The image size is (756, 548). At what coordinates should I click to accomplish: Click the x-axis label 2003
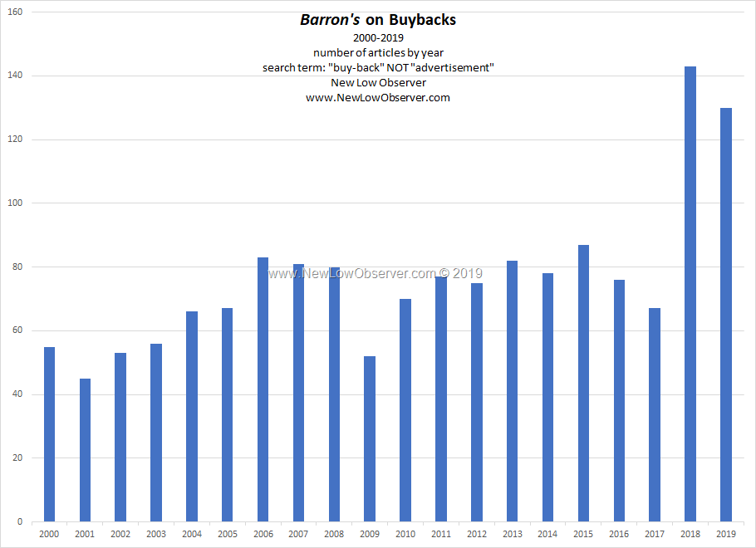[156, 534]
